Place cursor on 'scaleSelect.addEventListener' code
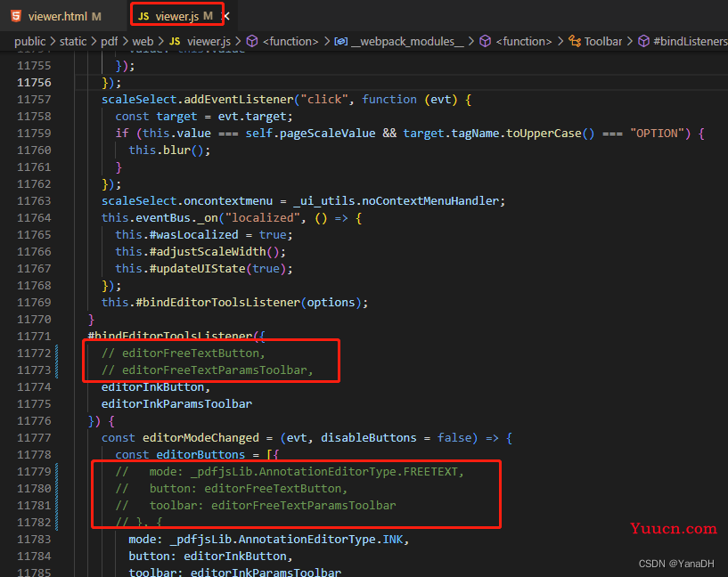This screenshot has height=577, width=728. click(197, 99)
